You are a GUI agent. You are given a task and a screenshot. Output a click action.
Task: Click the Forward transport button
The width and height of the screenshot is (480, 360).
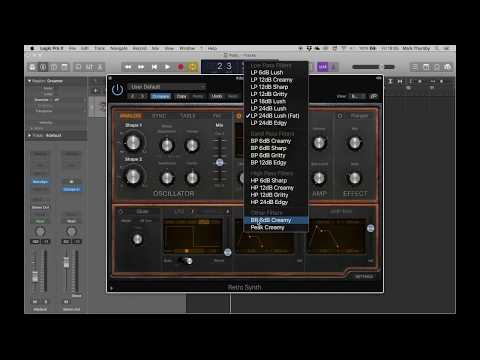point(141,67)
